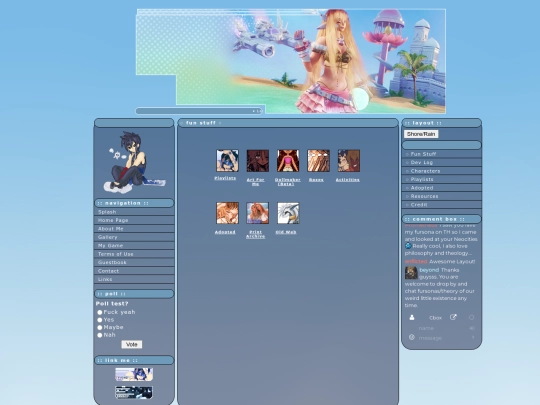Click beyond's avatar in the comment box
Screen dimensions: 540x405
(x=411, y=273)
